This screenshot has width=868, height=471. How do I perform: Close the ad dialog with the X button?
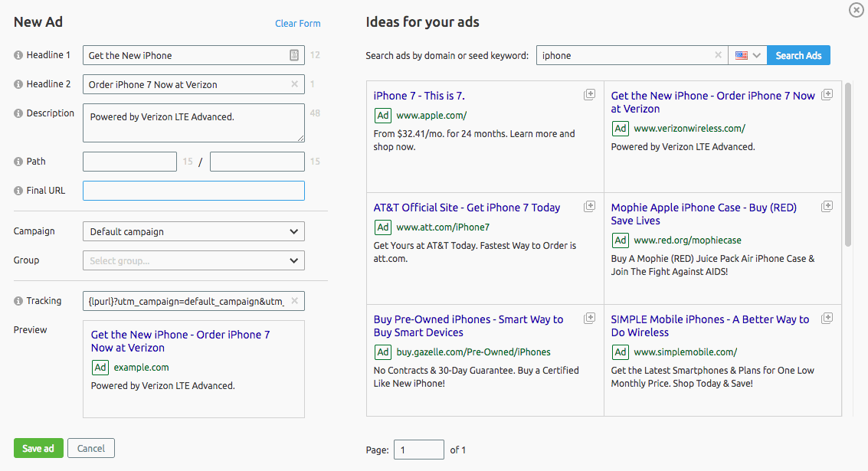[x=857, y=10]
